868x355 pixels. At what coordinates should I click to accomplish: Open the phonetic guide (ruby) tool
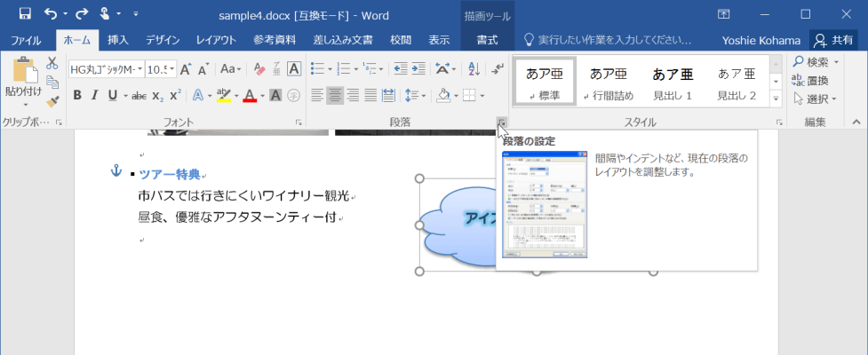(x=277, y=69)
